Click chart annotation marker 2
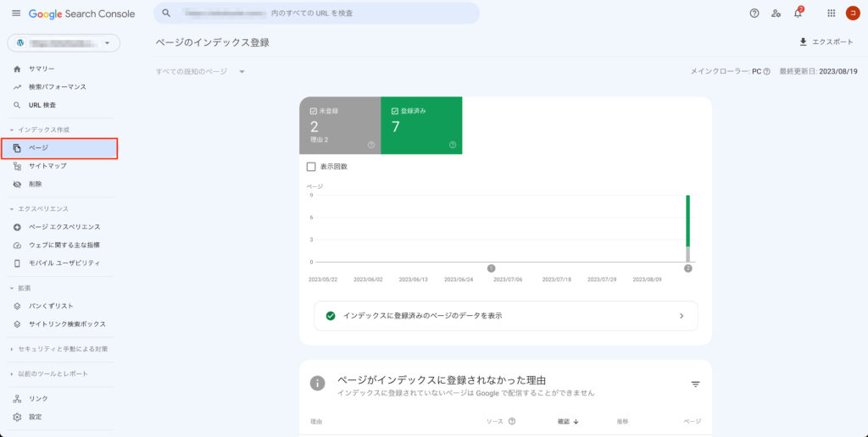The width and height of the screenshot is (868, 437). click(688, 268)
